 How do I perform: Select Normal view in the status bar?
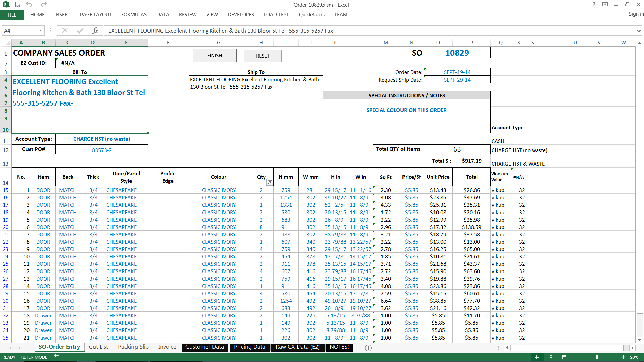coord(537,357)
